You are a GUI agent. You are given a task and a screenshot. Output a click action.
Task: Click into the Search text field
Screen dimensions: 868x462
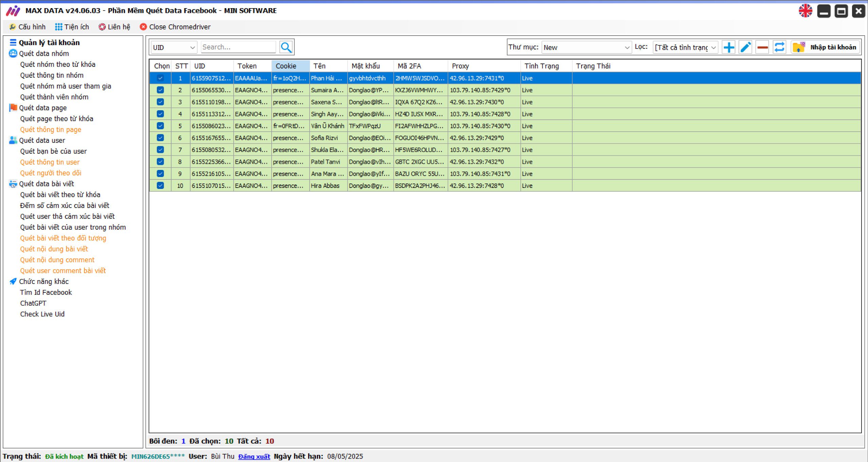click(x=238, y=47)
